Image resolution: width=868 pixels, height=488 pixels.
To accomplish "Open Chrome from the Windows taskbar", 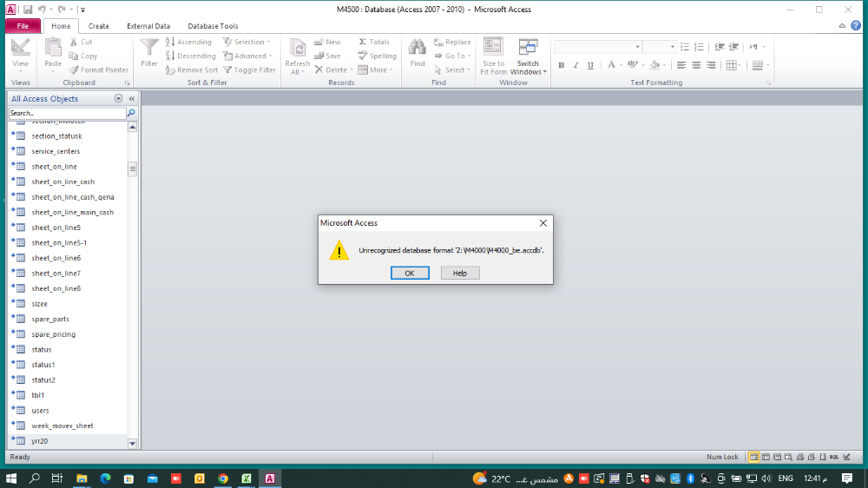I will (x=223, y=478).
